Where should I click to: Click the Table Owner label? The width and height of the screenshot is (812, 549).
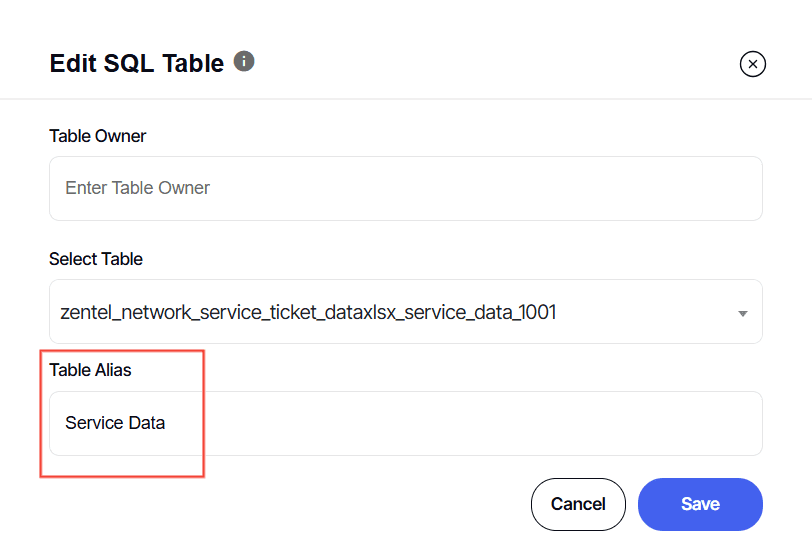98,136
